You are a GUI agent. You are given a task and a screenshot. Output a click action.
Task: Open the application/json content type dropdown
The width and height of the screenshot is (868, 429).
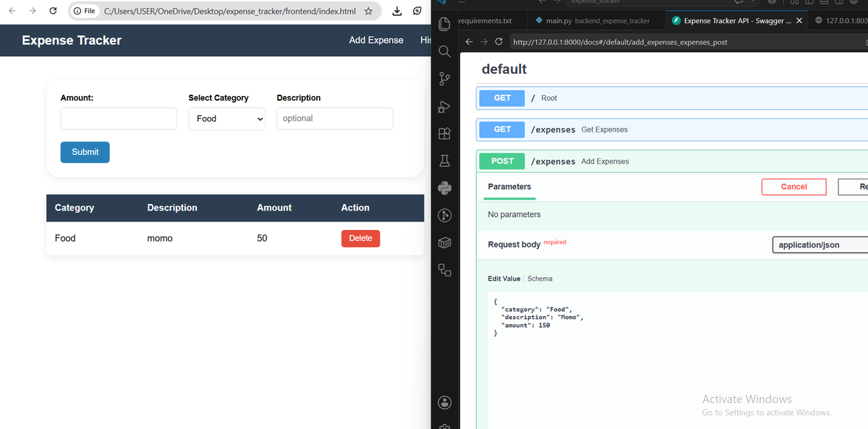(x=820, y=245)
